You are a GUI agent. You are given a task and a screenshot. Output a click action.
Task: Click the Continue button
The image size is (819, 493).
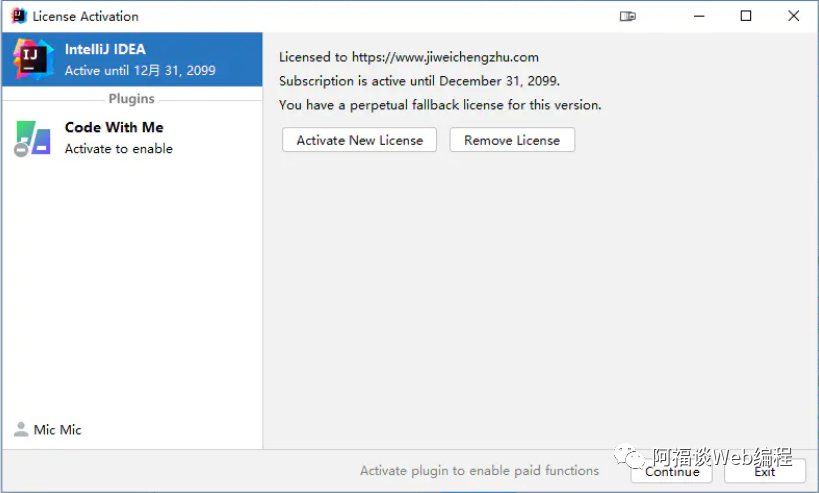point(671,471)
